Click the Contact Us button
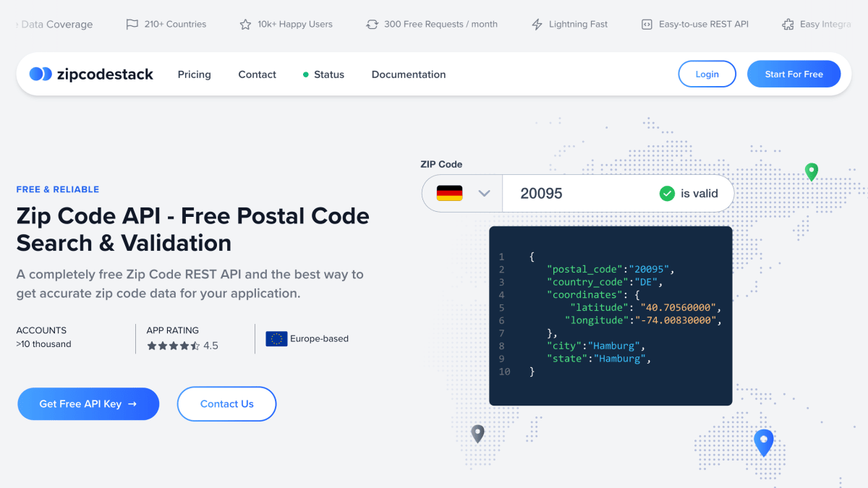 (226, 404)
